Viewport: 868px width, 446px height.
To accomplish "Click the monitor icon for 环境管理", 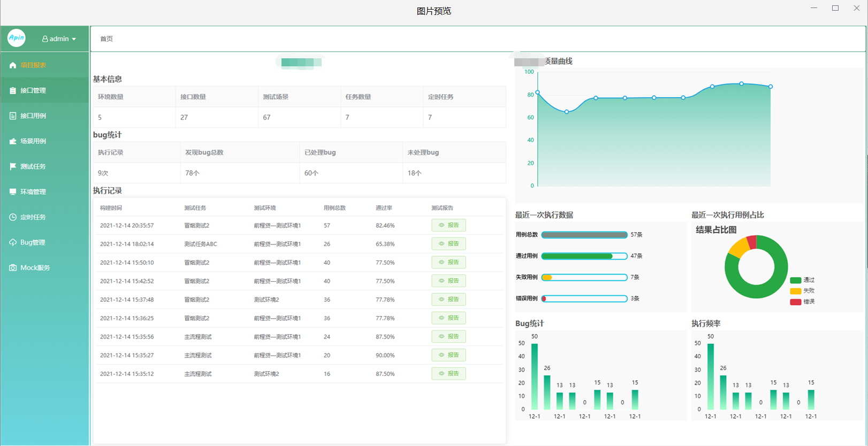I will coord(13,192).
